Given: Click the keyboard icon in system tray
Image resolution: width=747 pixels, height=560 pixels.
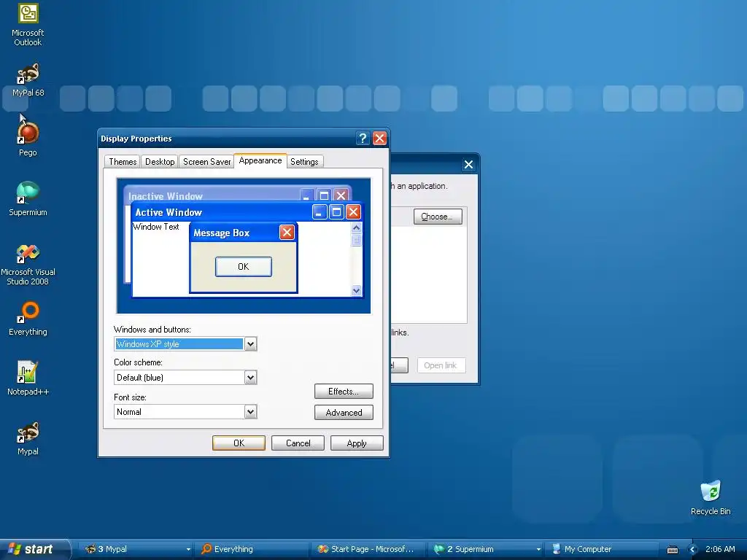Looking at the screenshot, I should coord(672,550).
